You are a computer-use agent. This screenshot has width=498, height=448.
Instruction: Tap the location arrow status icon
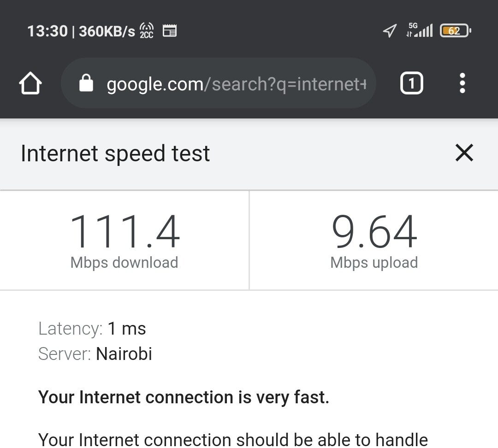click(x=390, y=31)
